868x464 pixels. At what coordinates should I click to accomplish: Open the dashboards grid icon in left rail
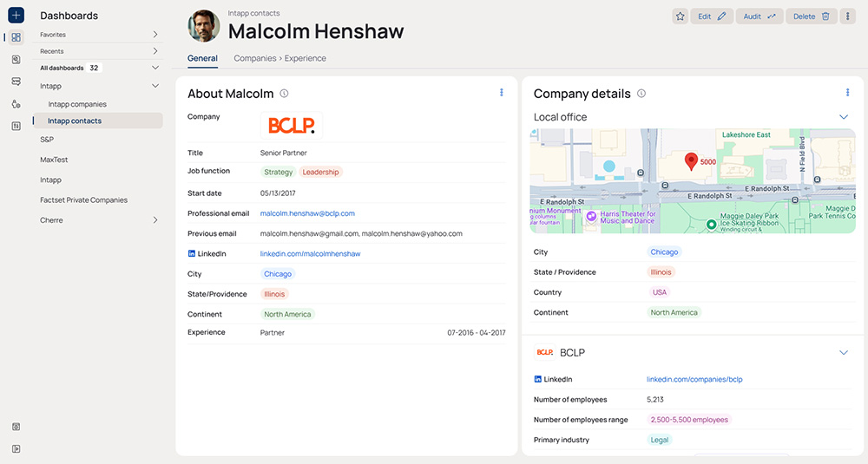16,37
